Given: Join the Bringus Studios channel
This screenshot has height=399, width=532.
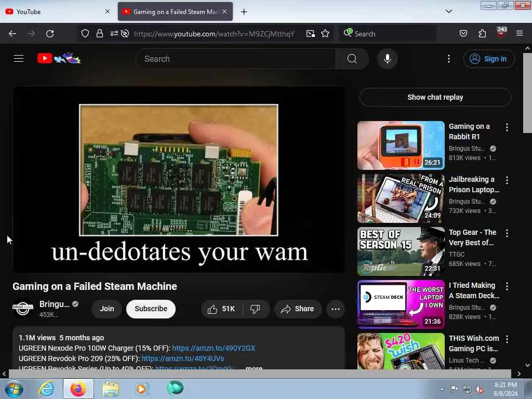Looking at the screenshot, I should (107, 309).
